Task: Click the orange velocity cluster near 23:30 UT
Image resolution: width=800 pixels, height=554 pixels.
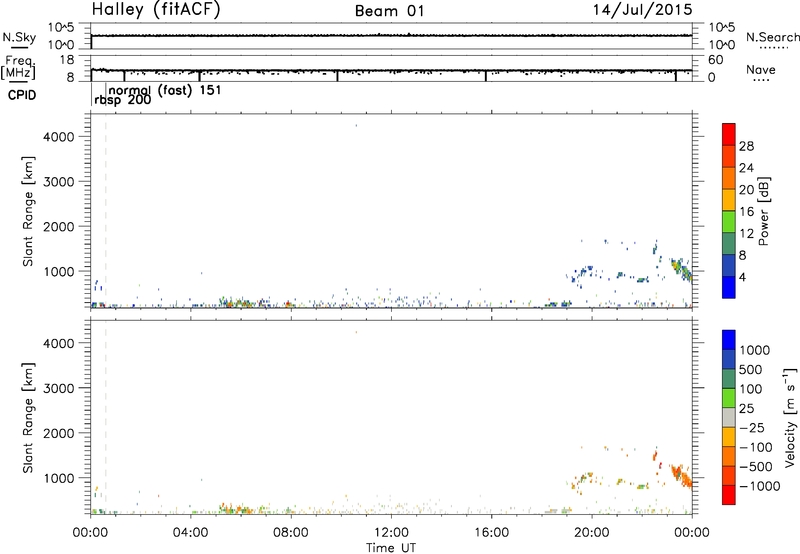Action: [x=681, y=475]
